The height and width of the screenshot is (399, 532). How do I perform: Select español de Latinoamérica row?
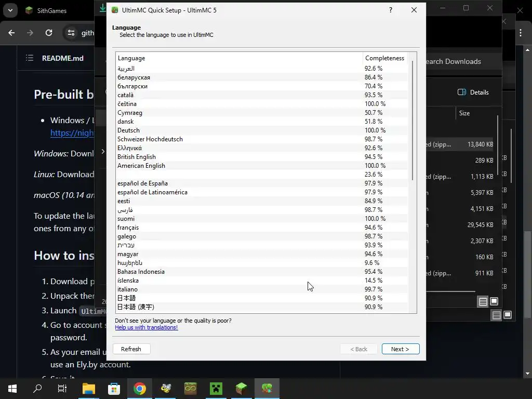262,192
